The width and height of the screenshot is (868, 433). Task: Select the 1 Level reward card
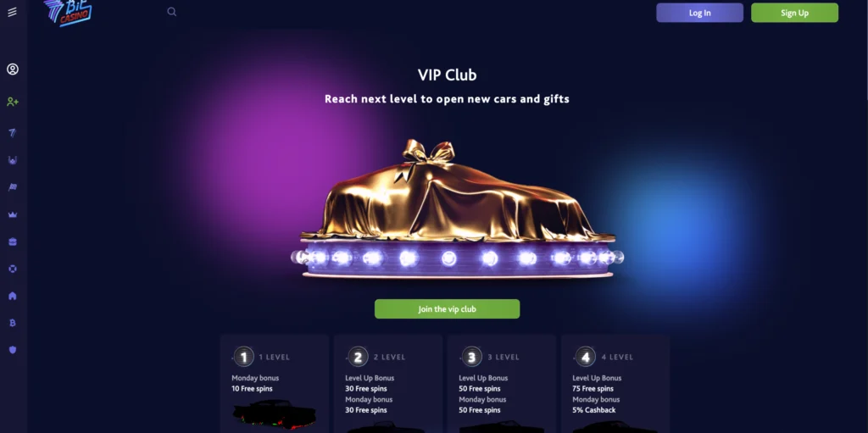click(x=275, y=384)
